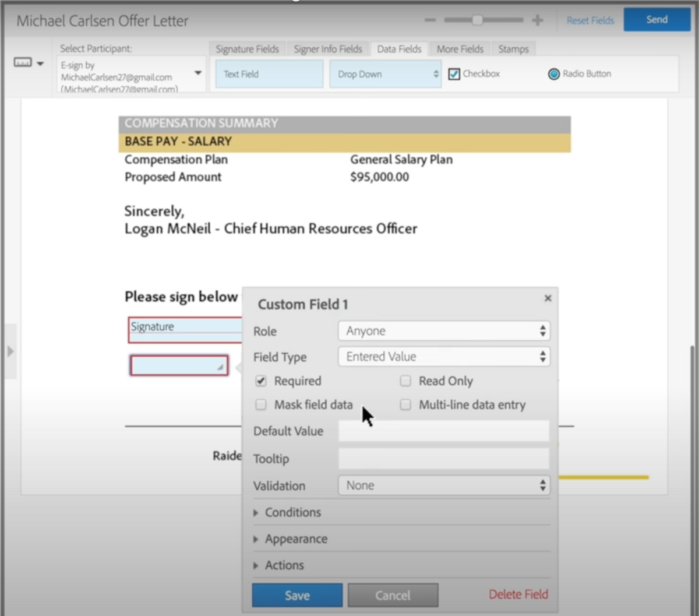Pick the Text Field data field
The width and height of the screenshot is (699, 616).
(269, 74)
